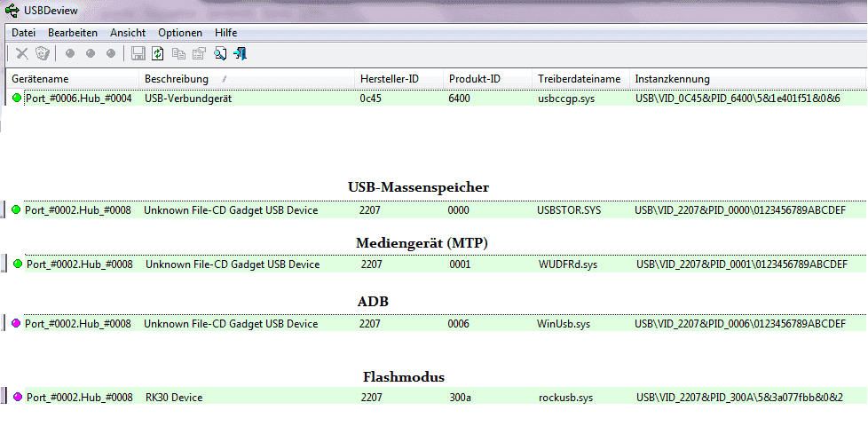868x434 pixels.
Task: Select the Port_#0006.Hub_#0004 device name
Action: (79, 99)
